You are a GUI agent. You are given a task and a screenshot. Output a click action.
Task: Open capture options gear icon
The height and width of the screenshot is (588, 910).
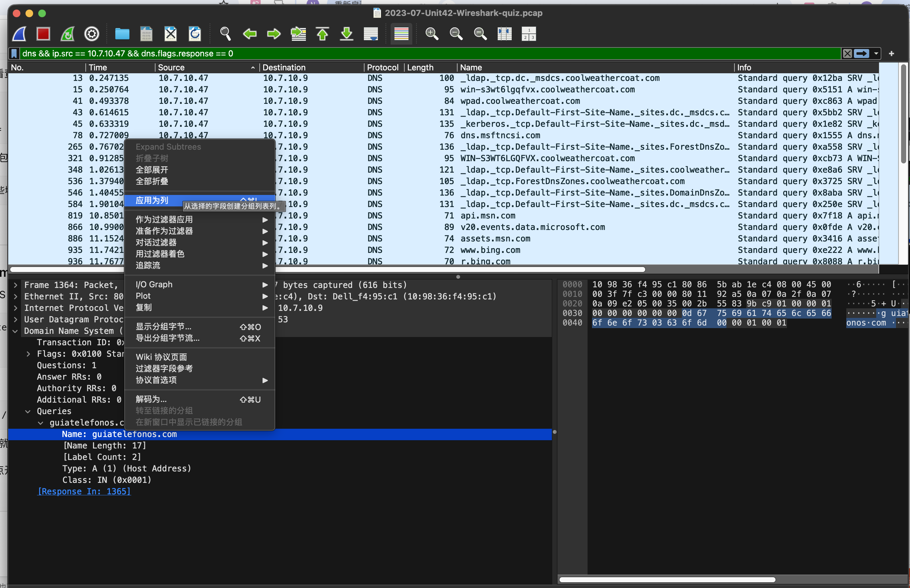pos(92,34)
